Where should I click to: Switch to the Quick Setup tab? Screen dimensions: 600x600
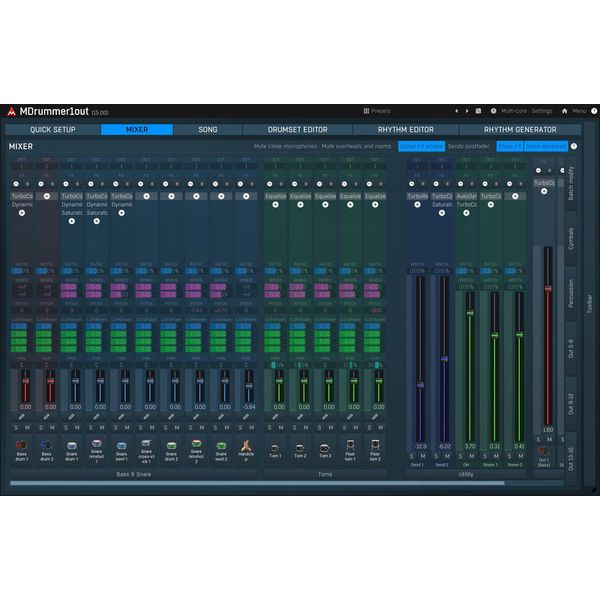53,129
